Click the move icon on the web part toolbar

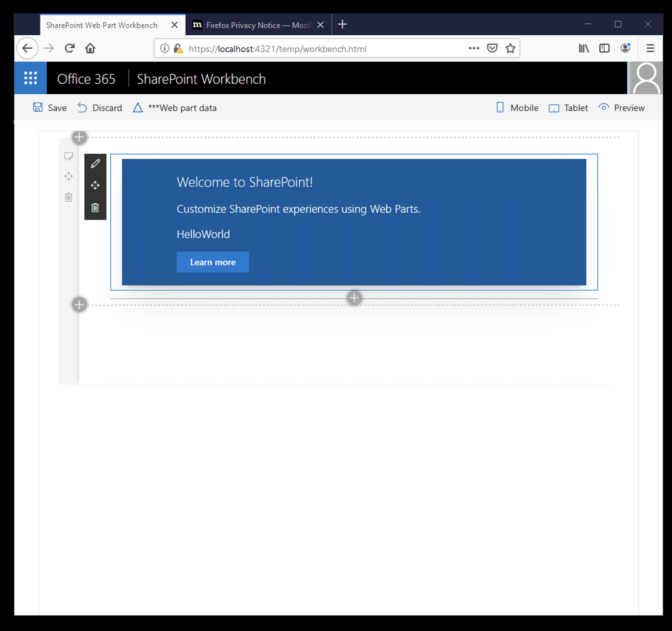95,185
